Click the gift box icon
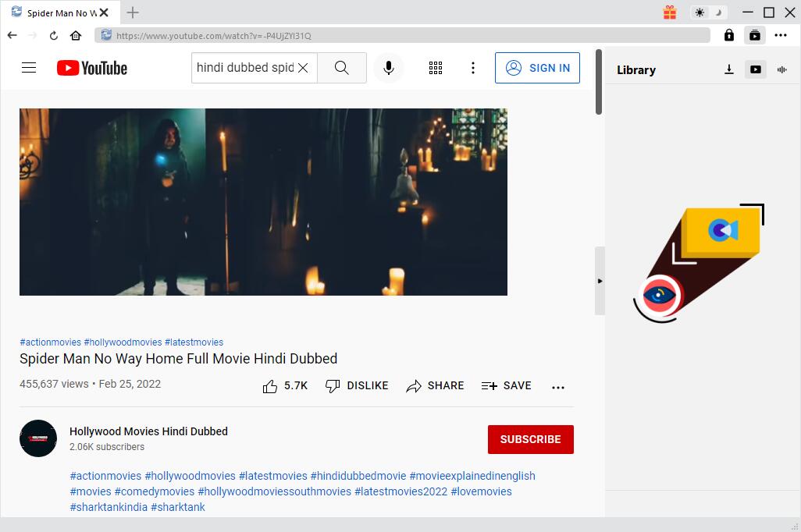Image resolution: width=801 pixels, height=532 pixels. (670, 12)
